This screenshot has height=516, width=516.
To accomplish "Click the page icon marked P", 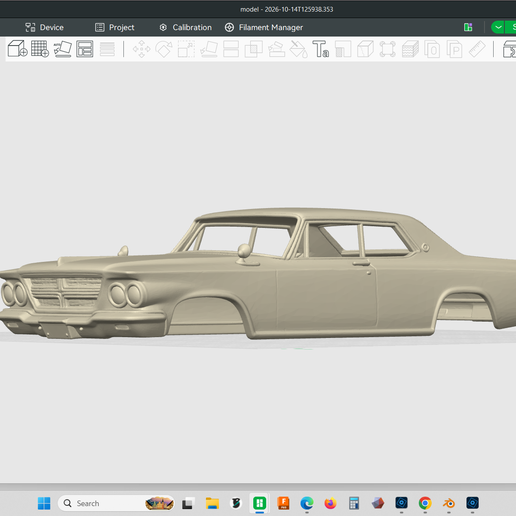I will click(455, 49).
